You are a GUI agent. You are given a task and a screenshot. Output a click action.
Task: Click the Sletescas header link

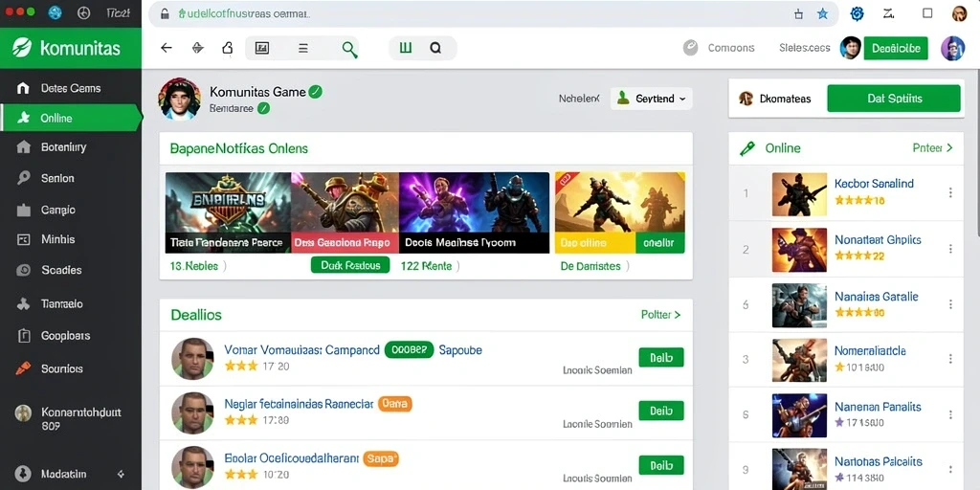(804, 48)
